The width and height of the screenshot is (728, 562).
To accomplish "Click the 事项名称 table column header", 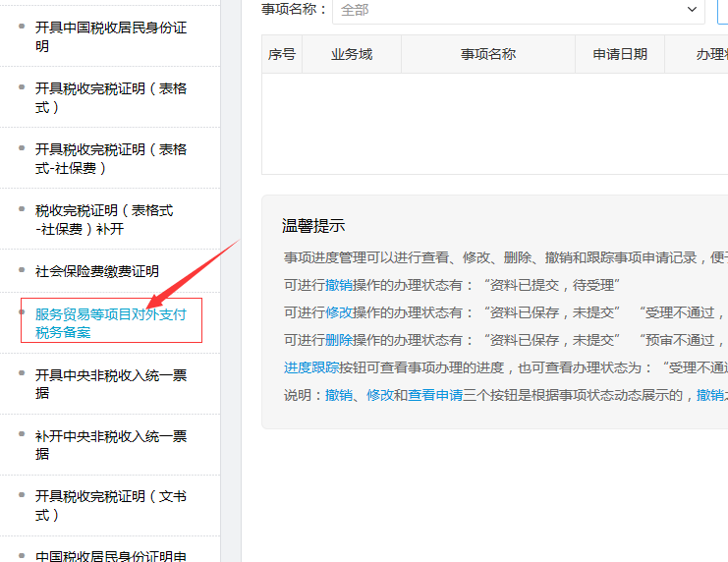I will (488, 55).
